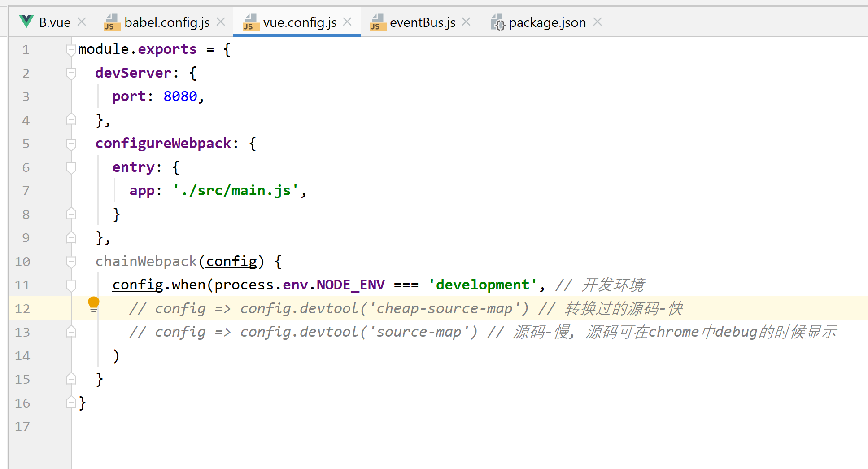Collapse the configureWebpack block via line 5 fold marker
This screenshot has width=868, height=469.
pyautogui.click(x=71, y=144)
